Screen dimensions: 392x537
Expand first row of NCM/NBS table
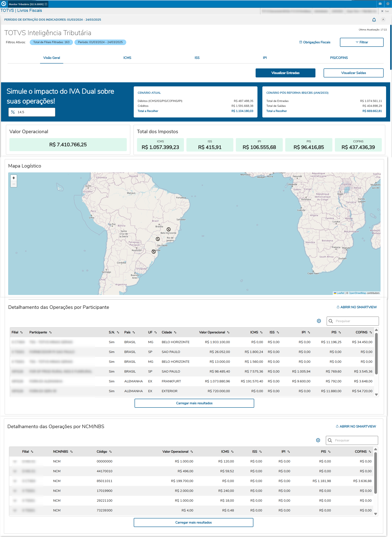15,461
